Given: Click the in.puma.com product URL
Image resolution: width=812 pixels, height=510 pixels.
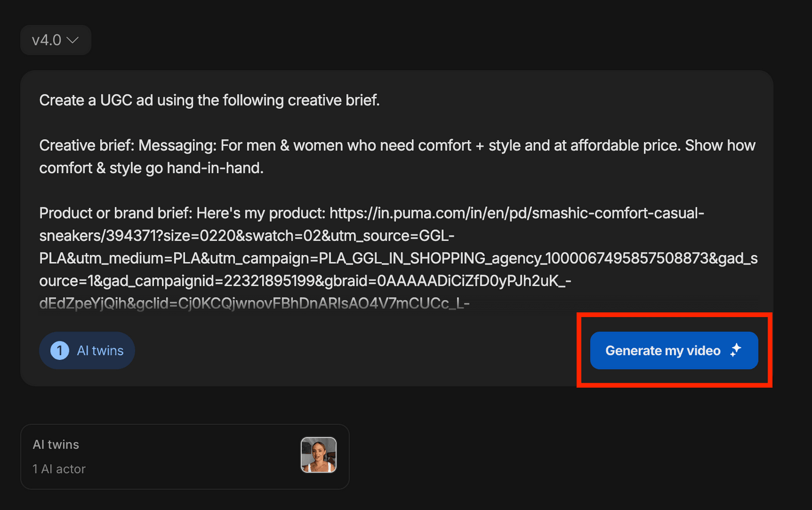Looking at the screenshot, I should pos(516,213).
